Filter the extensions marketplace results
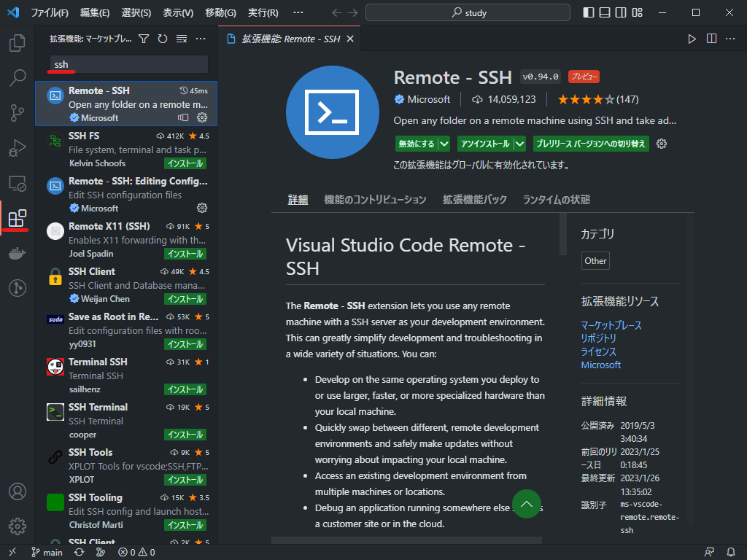This screenshot has height=560, width=747. pyautogui.click(x=144, y=39)
